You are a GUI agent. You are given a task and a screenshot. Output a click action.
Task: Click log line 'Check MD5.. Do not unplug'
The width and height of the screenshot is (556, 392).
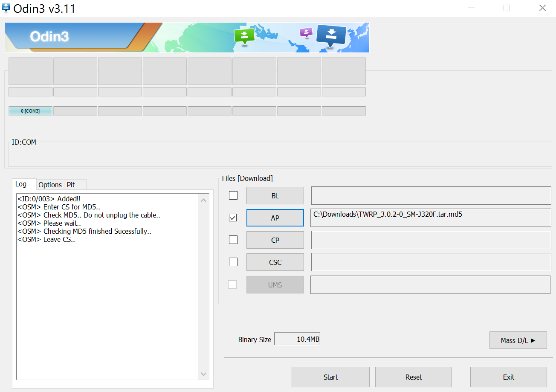click(89, 215)
